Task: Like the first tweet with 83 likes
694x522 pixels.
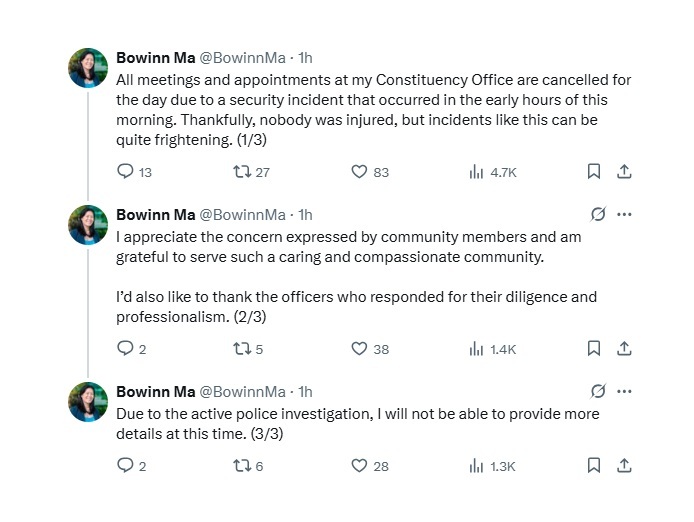Action: click(x=370, y=171)
